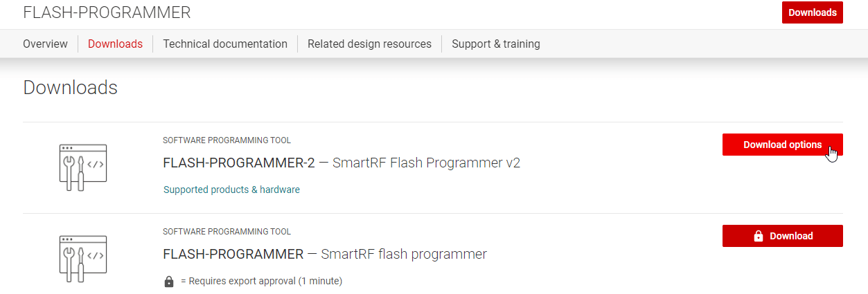
Task: Switch to the Technical documentation tab
Action: coord(225,44)
